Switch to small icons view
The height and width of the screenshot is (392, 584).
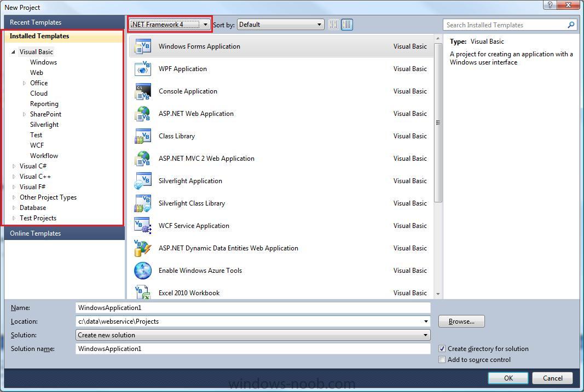click(334, 25)
